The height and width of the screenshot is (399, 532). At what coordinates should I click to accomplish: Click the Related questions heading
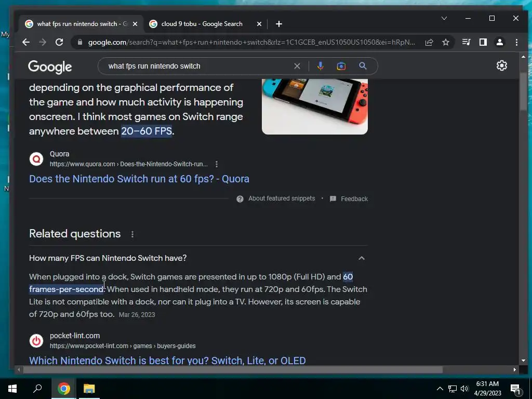click(x=75, y=234)
